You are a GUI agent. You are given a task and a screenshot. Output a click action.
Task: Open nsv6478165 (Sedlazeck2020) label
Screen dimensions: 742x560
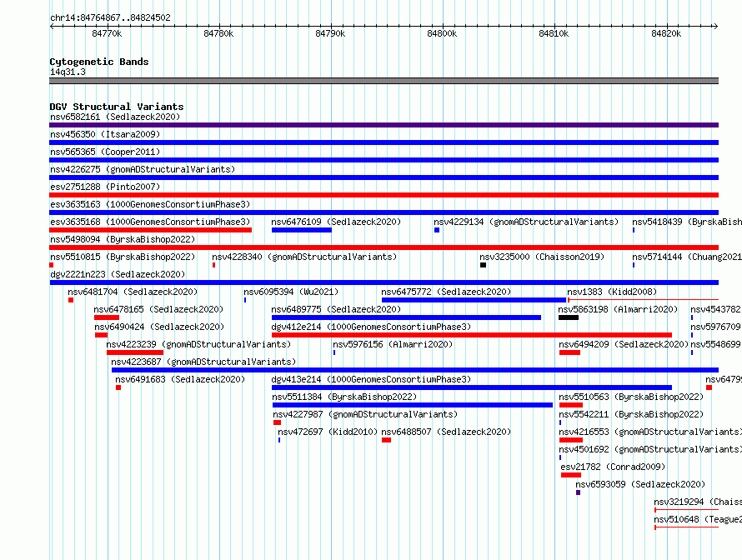[x=158, y=309]
